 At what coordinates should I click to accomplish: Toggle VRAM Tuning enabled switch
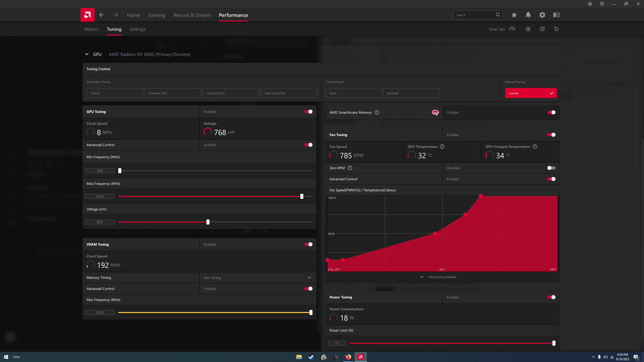pos(308,244)
